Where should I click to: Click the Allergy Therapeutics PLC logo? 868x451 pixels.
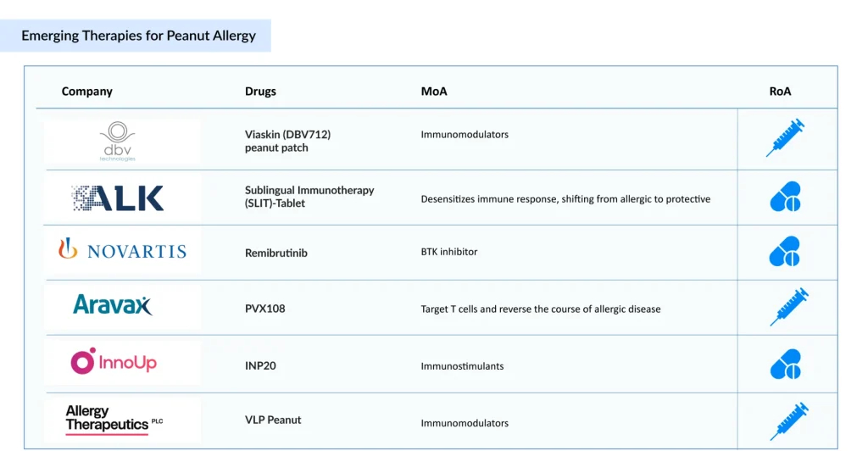(x=114, y=420)
